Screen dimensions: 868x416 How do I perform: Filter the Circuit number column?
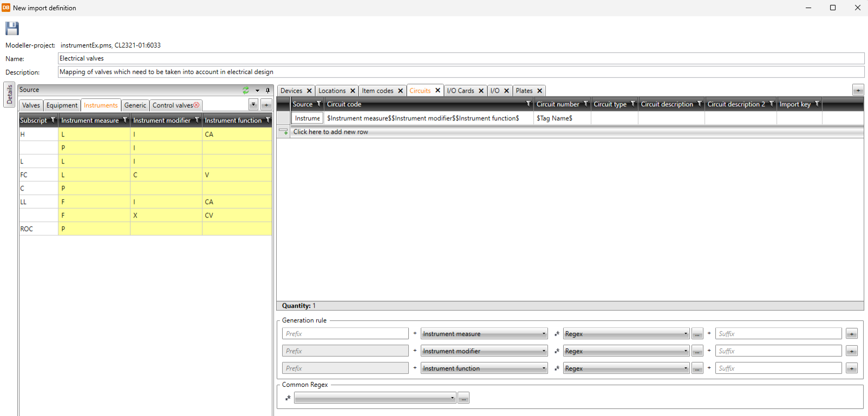click(585, 104)
